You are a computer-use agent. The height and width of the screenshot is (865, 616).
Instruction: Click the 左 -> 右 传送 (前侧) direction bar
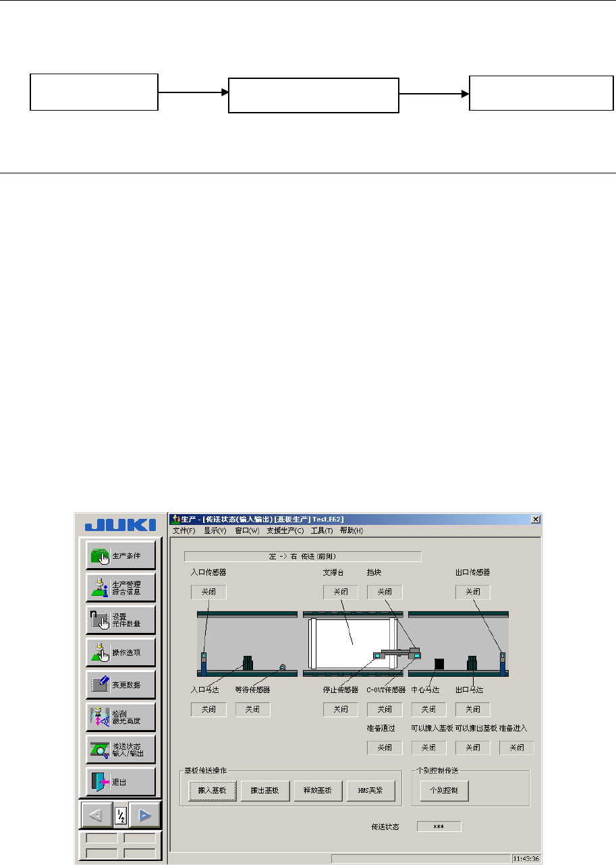tap(303, 557)
